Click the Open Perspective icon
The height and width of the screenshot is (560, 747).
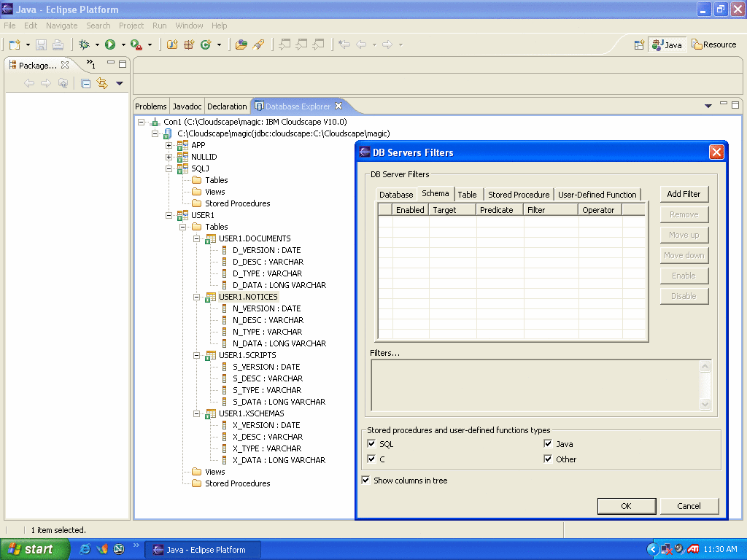(639, 44)
